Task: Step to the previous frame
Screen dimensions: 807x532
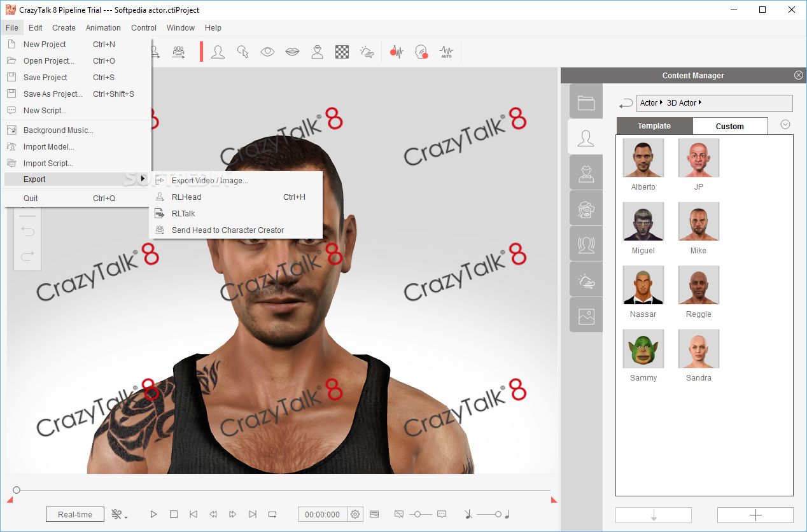Action: pyautogui.click(x=213, y=514)
